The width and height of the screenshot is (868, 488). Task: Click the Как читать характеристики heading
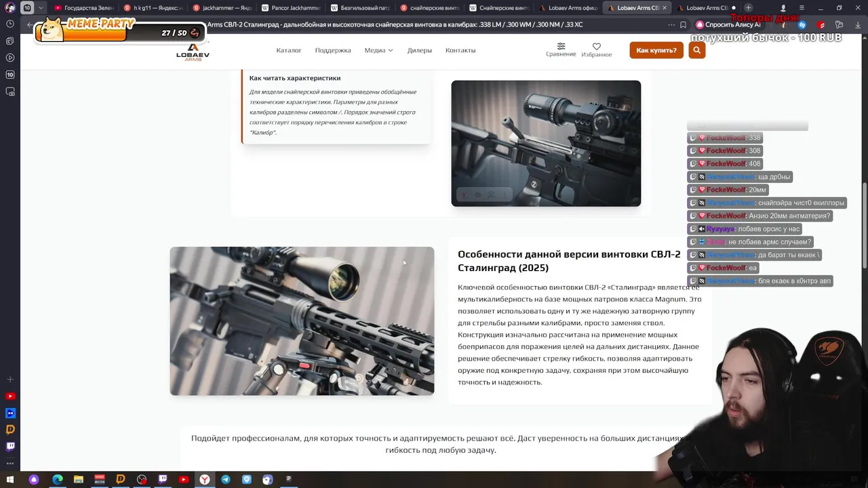click(x=295, y=78)
